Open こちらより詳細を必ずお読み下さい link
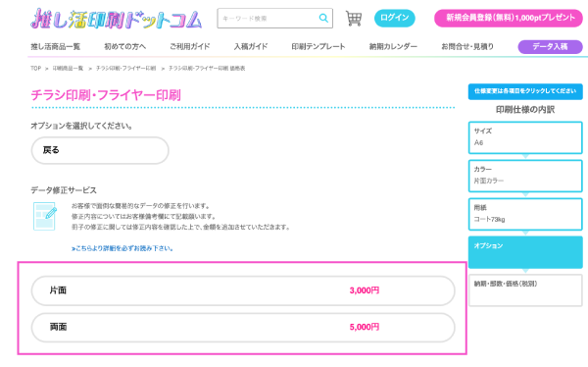588x367 pixels. (122, 248)
